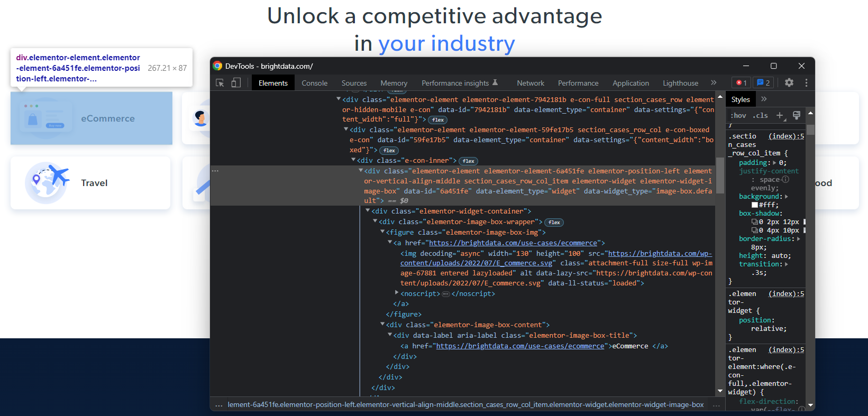Open the computed styles sidebar icon
This screenshot has width=868, height=416.
click(x=796, y=115)
